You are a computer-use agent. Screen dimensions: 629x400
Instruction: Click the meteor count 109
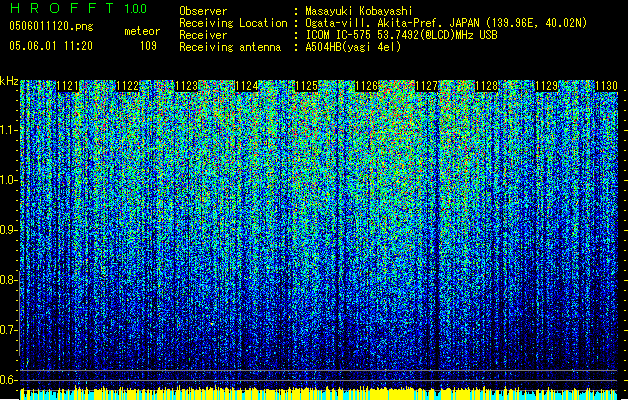[148, 46]
